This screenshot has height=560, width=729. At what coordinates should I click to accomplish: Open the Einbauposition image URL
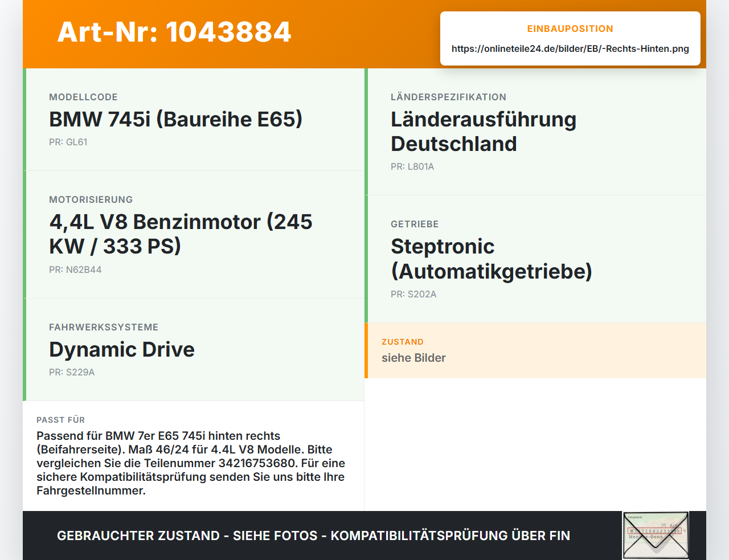[x=570, y=48]
